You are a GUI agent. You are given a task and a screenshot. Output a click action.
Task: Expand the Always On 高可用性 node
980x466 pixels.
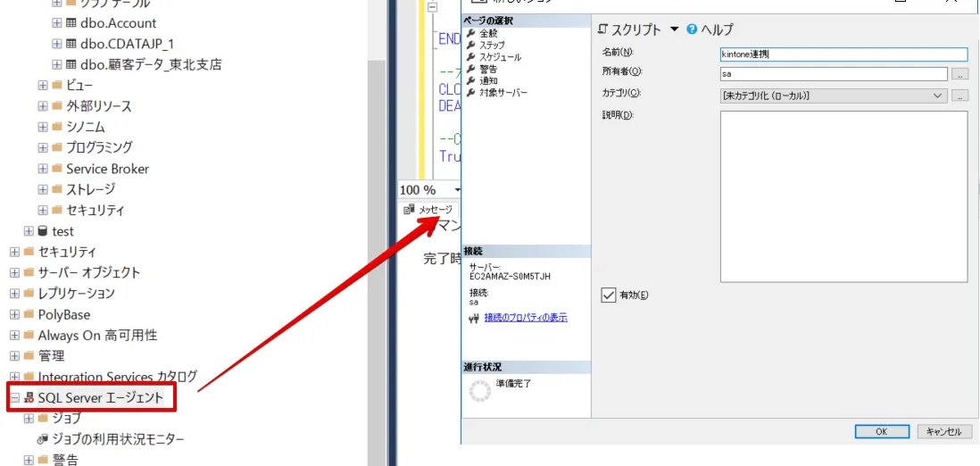15,336
